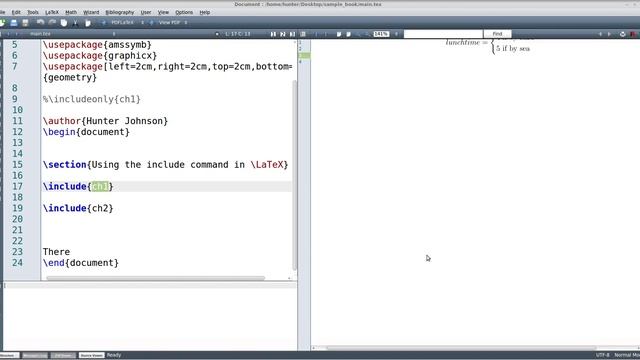
Task: Click the red external viewer icon
Action: coord(633,34)
